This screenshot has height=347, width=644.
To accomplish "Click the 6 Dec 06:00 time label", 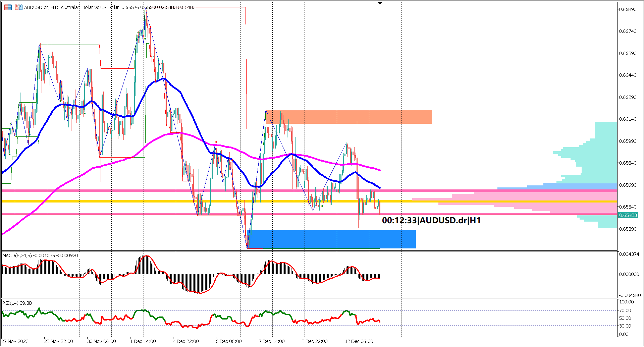I will [229, 341].
